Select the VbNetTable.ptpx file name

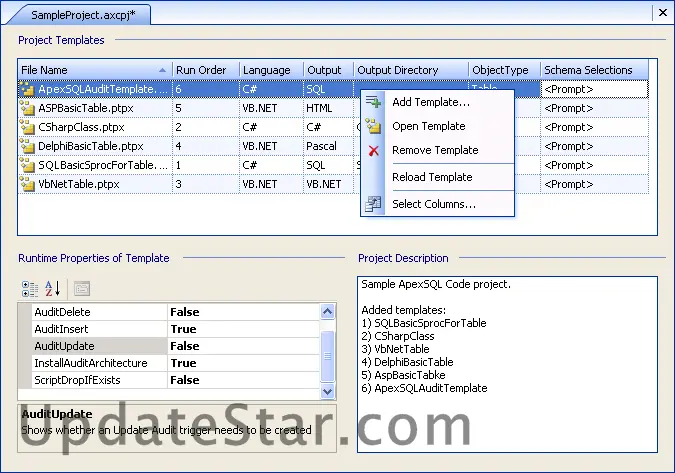tap(79, 184)
